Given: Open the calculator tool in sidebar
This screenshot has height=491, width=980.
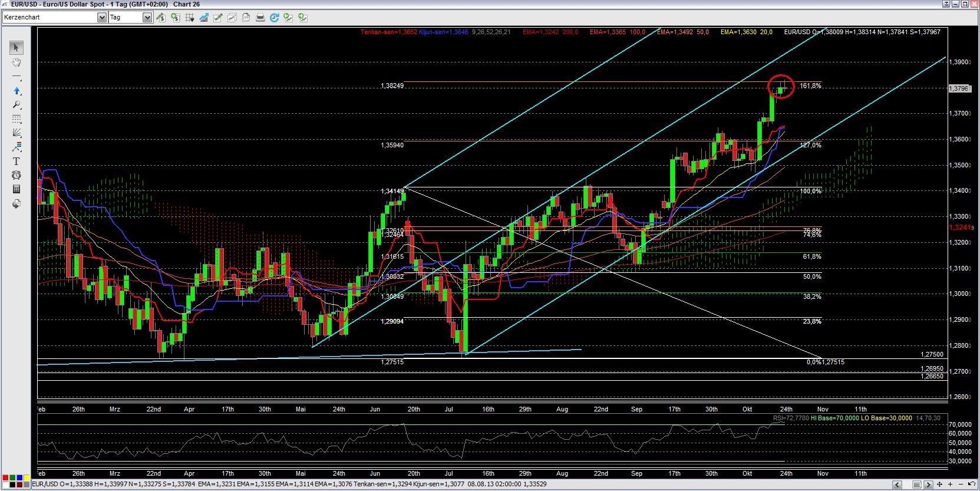Looking at the screenshot, I should 17,189.
